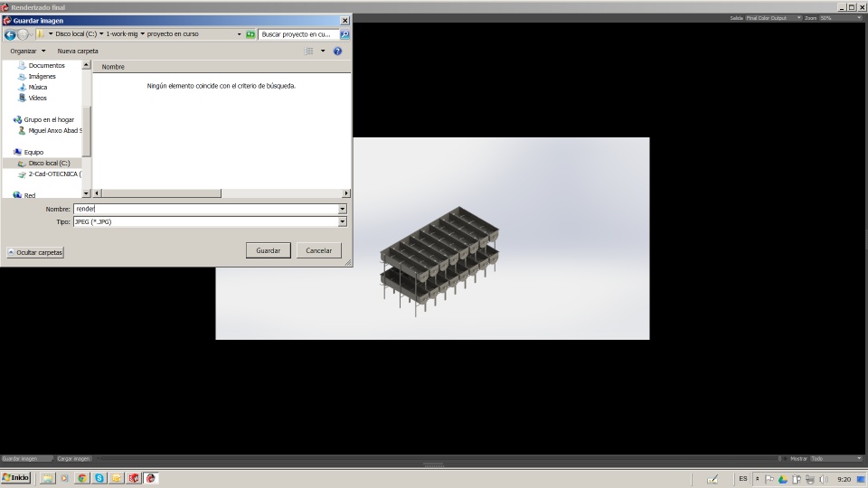Open Skype from the taskbar

coord(99,478)
